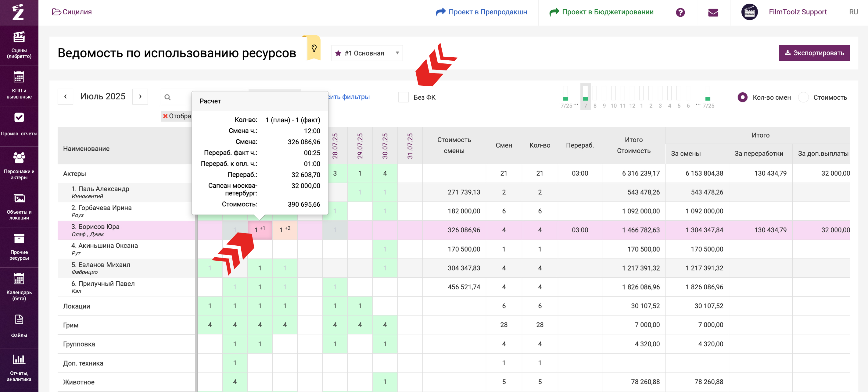Click the Сицилия project folder icon
Screen dimensions: 868x392
coord(56,12)
